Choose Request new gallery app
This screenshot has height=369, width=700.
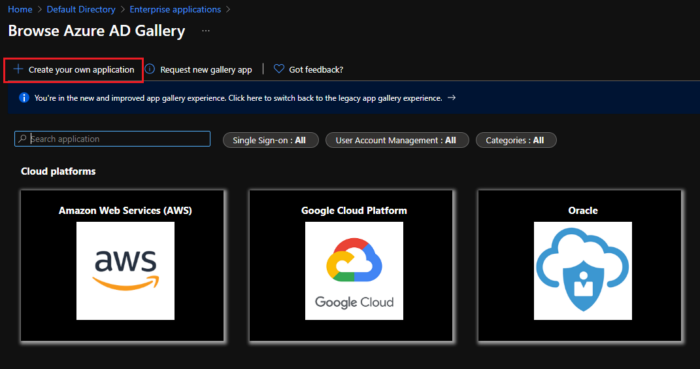pyautogui.click(x=206, y=70)
